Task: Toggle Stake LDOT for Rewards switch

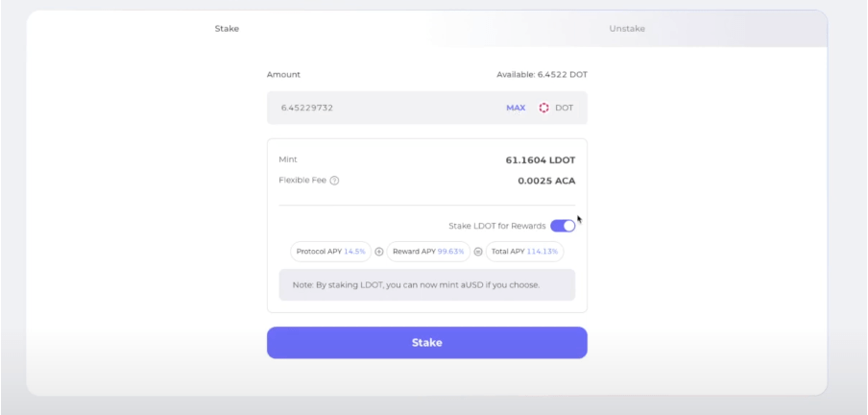Action: pyautogui.click(x=563, y=226)
